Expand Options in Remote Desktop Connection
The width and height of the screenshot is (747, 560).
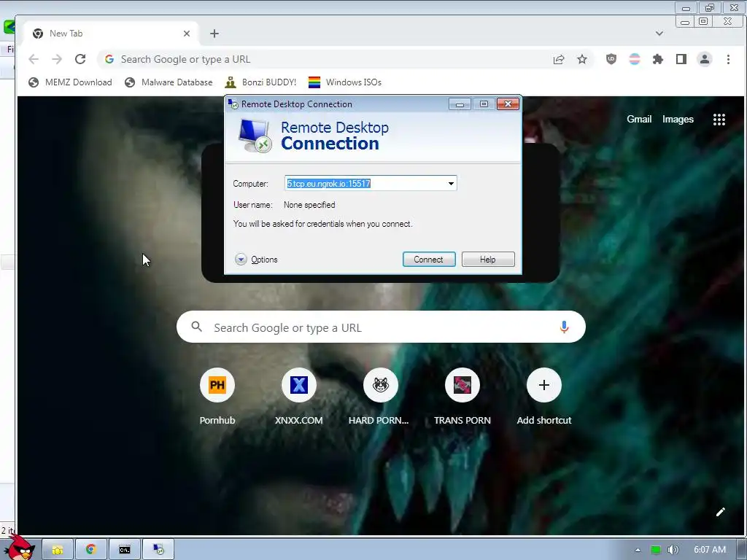[256, 259]
